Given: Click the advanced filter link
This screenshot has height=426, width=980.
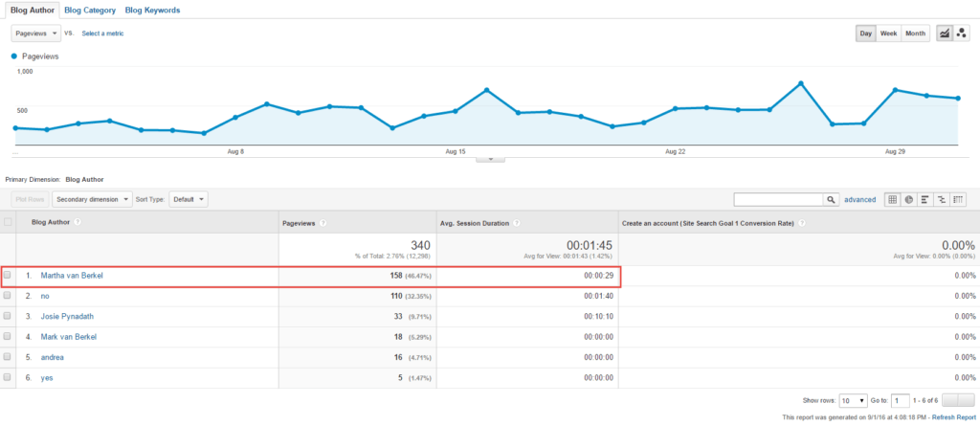Looking at the screenshot, I should click(x=860, y=199).
